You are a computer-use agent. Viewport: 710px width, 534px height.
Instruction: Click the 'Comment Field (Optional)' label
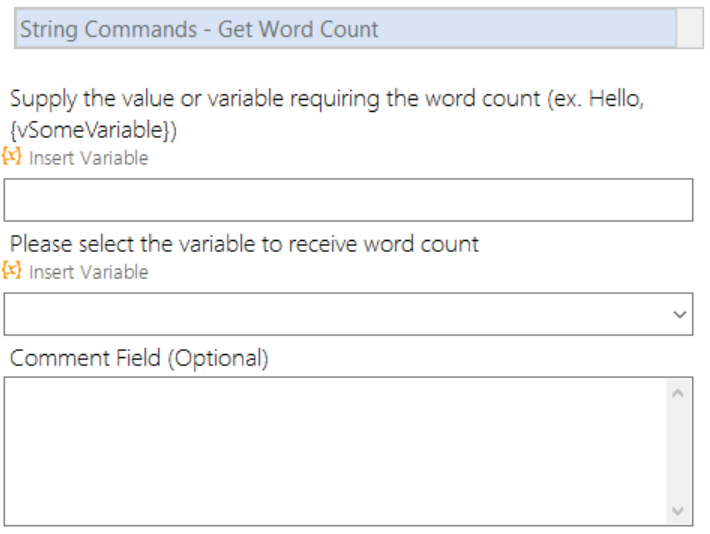tap(139, 358)
